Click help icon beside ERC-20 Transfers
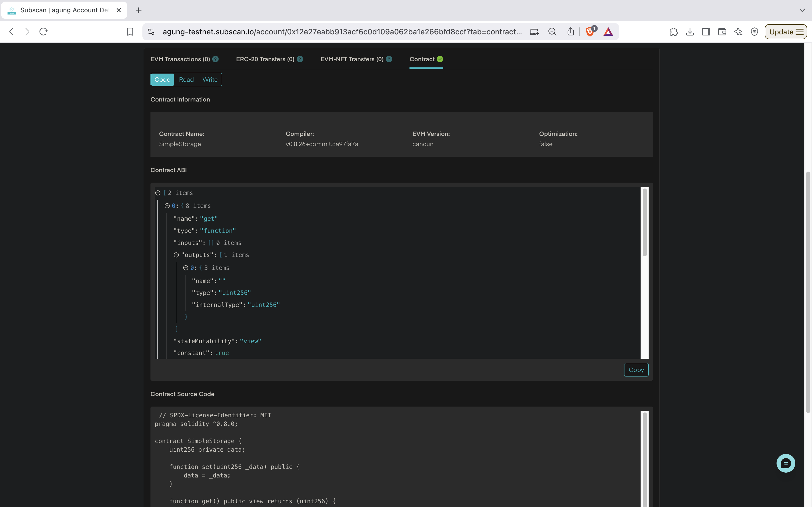Viewport: 812px width, 507px height. [x=300, y=59]
